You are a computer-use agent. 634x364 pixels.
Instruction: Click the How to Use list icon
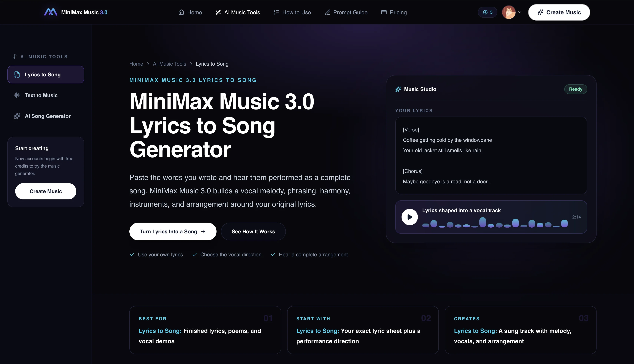pos(276,12)
